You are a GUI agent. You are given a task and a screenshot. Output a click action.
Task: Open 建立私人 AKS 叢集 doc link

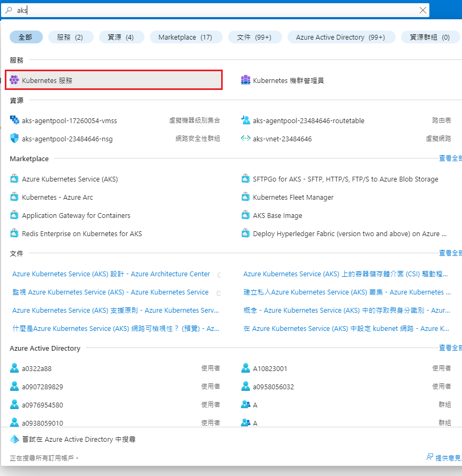(x=347, y=292)
